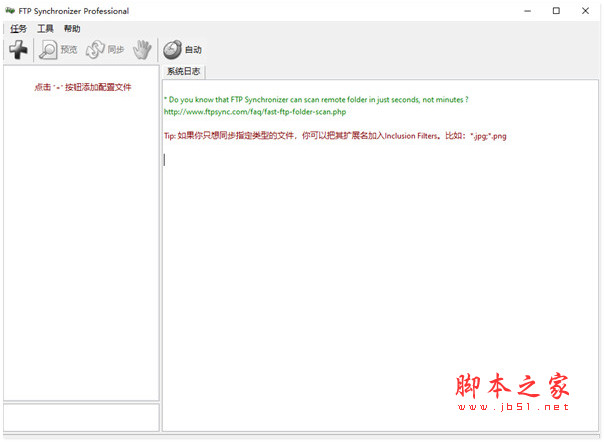The image size is (604, 442).
Task: Open the 帮助 (Help) menu
Action: (72, 29)
